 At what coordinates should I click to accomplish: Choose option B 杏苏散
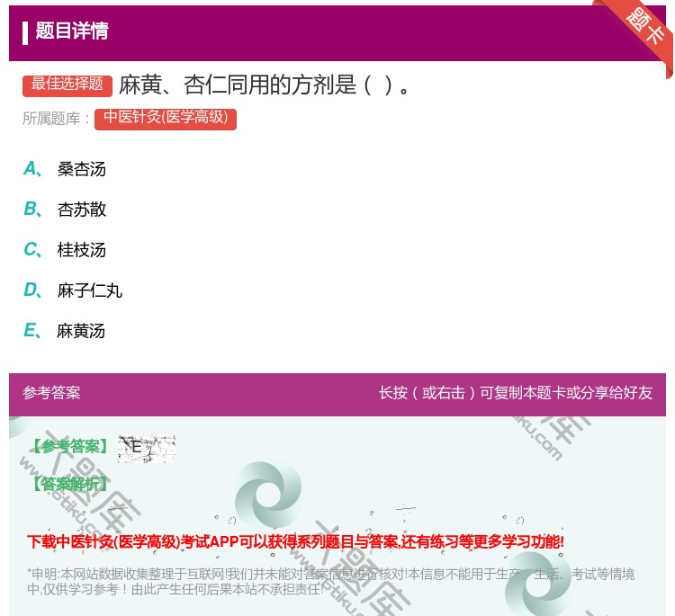click(65, 210)
